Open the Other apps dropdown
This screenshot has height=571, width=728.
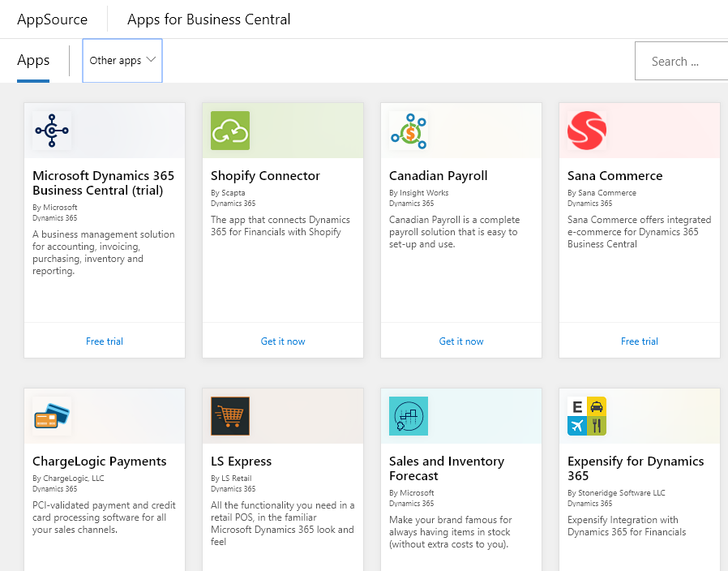(x=122, y=60)
